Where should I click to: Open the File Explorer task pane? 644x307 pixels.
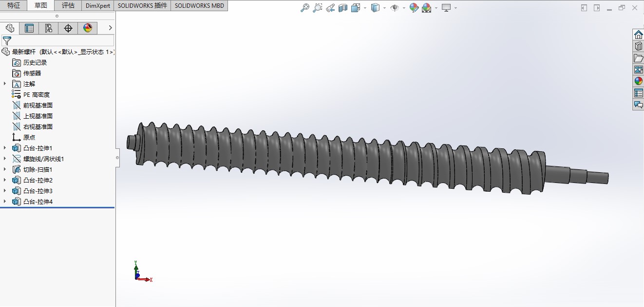[638, 58]
